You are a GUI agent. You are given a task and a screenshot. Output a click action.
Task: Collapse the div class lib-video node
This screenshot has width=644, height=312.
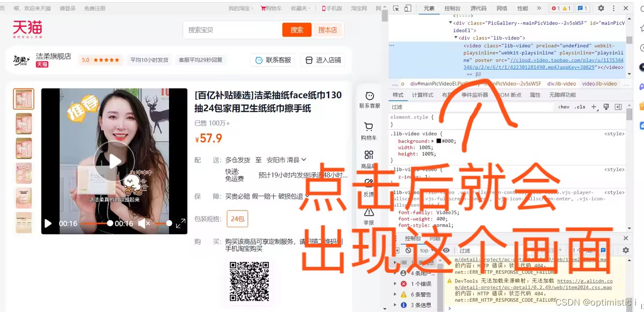(456, 38)
